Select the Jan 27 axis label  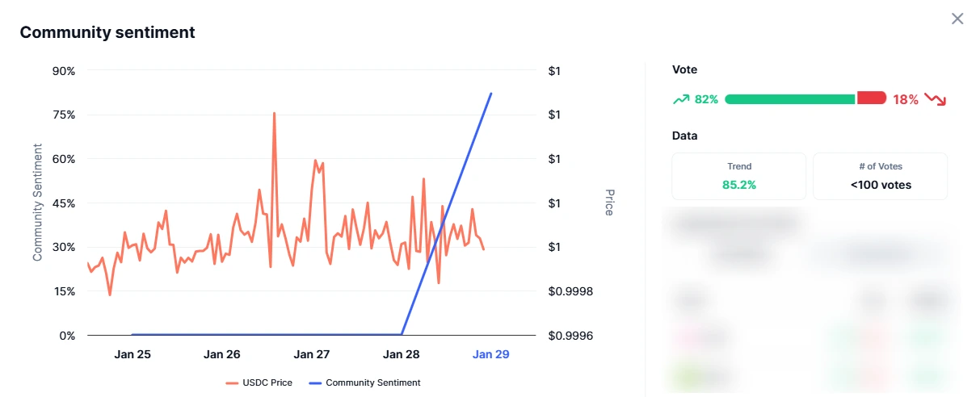[312, 354]
